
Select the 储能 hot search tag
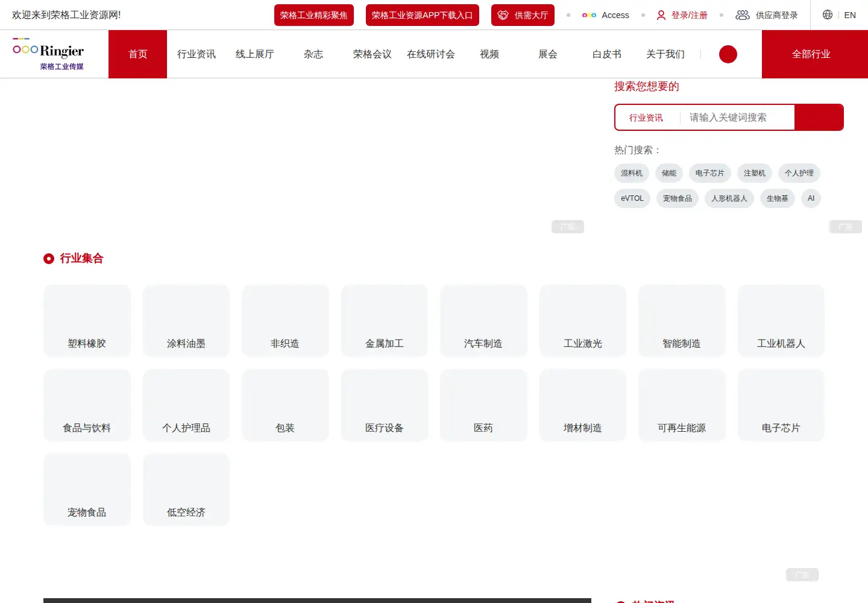669,173
